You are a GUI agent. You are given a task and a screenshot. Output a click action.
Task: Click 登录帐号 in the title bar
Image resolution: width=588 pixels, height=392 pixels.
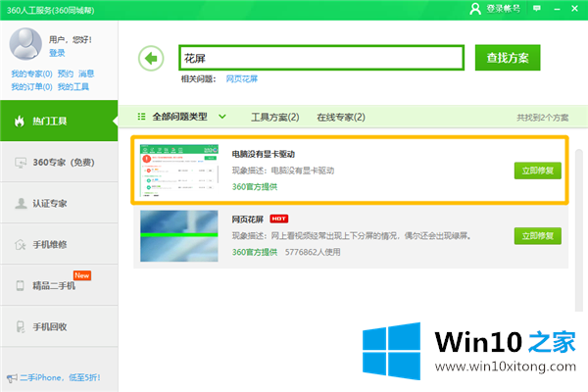pos(504,8)
